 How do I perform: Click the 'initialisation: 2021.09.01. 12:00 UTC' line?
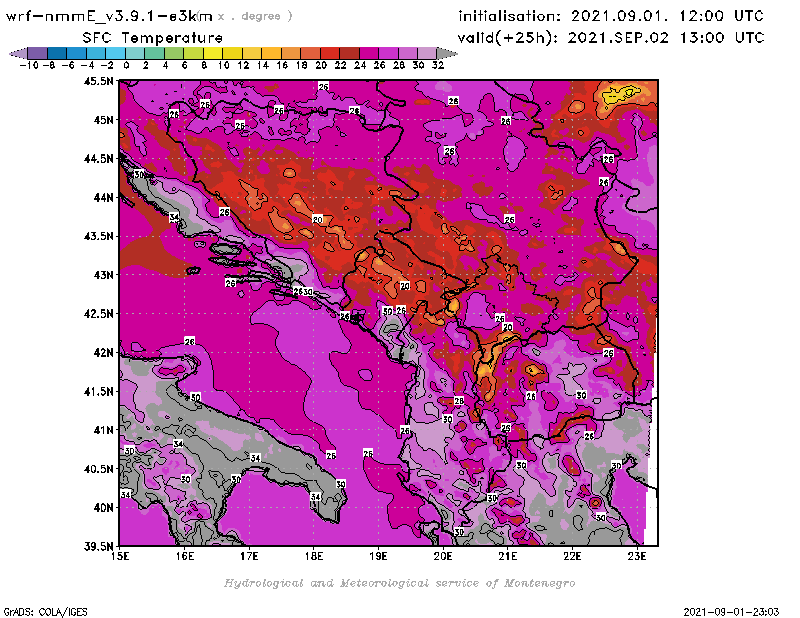click(611, 16)
